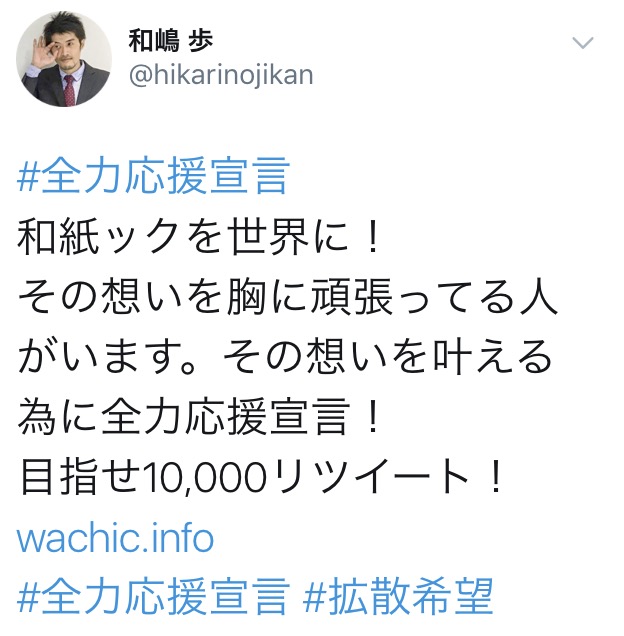Click the display name 和嶋 歩
Screen dimensions: 624x636
tap(170, 41)
